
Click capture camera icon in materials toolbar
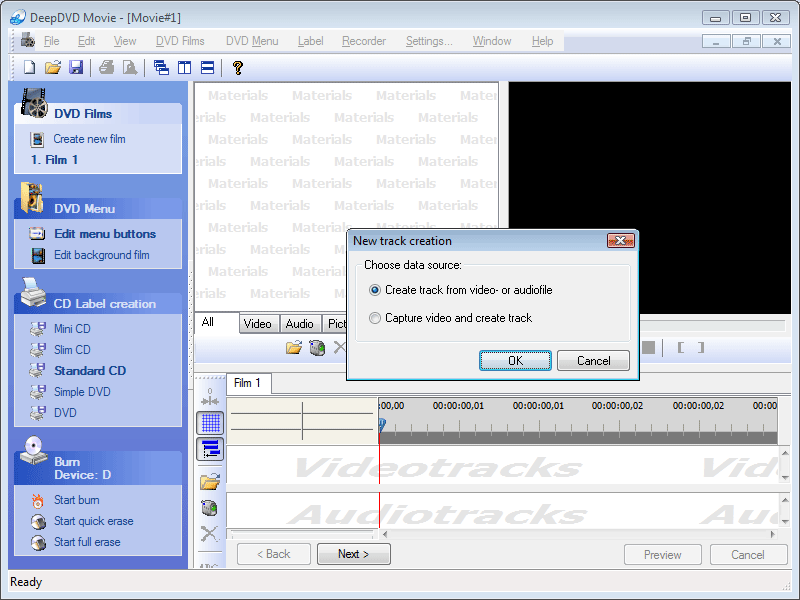(317, 348)
